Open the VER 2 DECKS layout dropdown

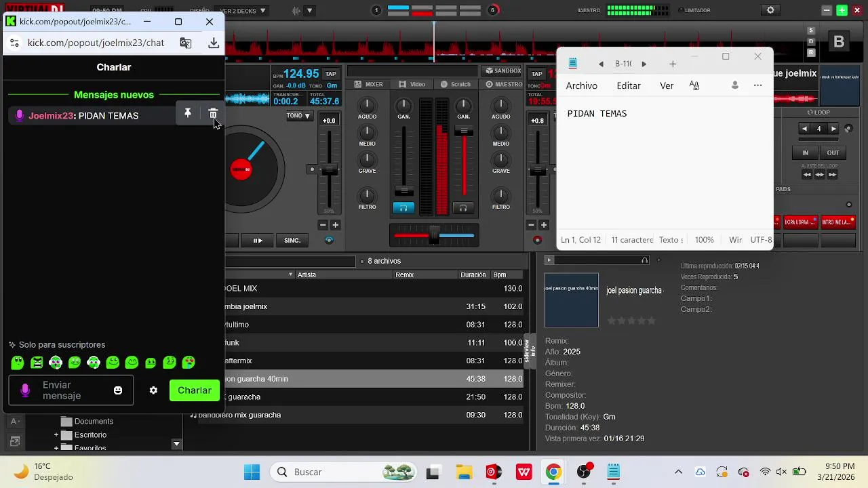point(243,11)
